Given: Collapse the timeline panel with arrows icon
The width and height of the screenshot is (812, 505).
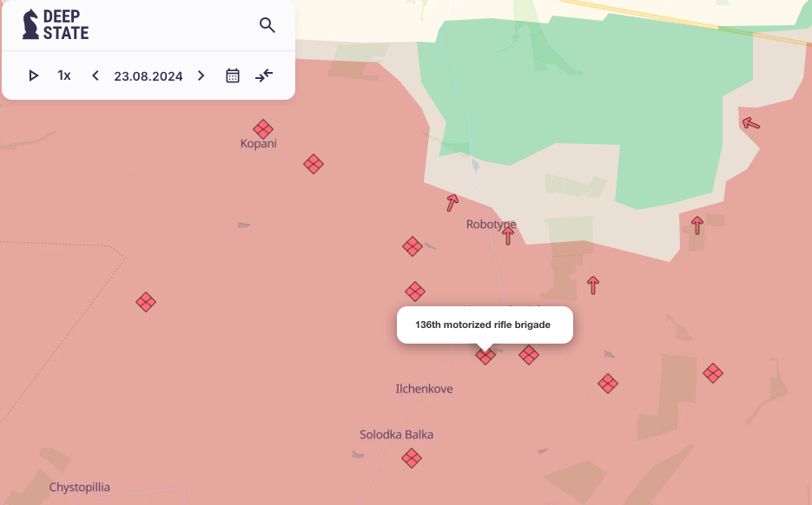Looking at the screenshot, I should click(x=264, y=75).
